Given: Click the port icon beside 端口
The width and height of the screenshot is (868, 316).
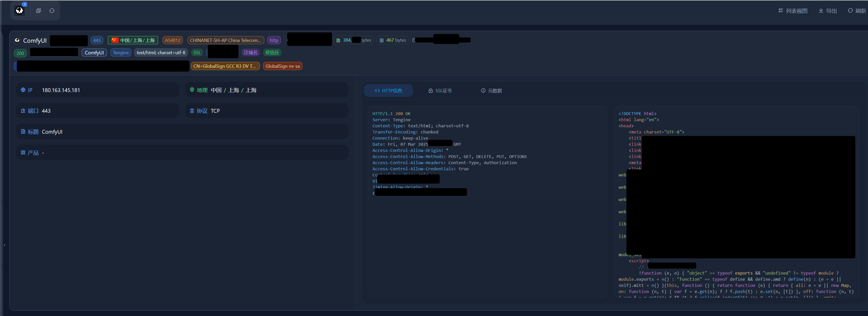Looking at the screenshot, I should pos(23,111).
